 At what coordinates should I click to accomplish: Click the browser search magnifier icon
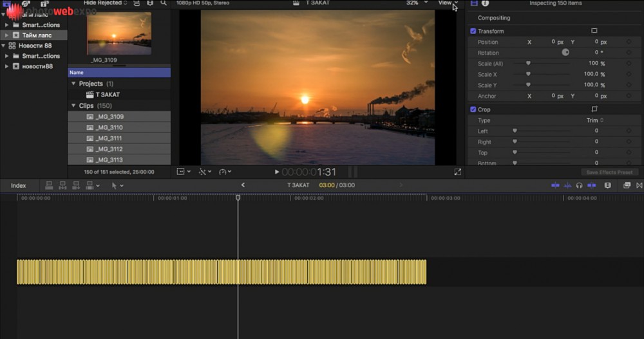164,3
